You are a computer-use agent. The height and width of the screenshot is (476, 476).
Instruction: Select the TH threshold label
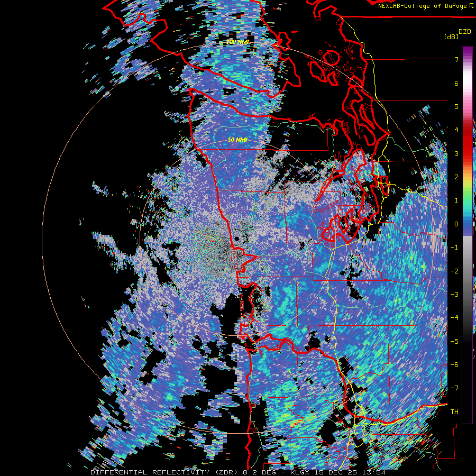click(454, 412)
